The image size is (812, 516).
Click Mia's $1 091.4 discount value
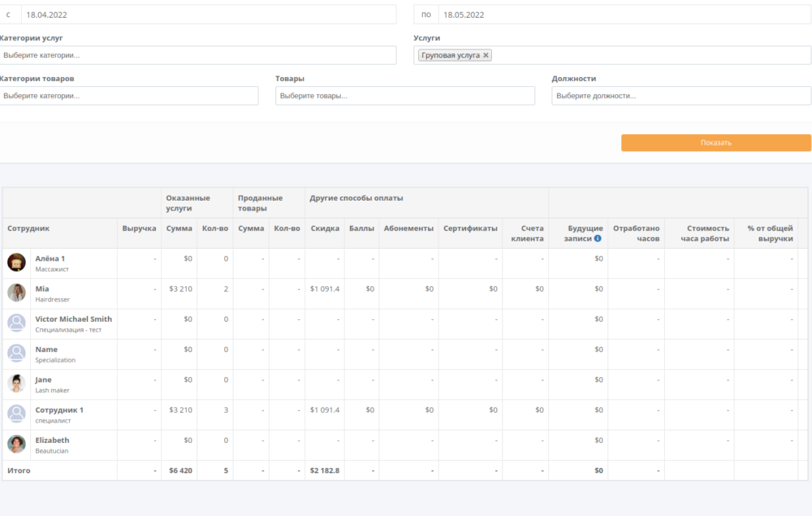(325, 289)
